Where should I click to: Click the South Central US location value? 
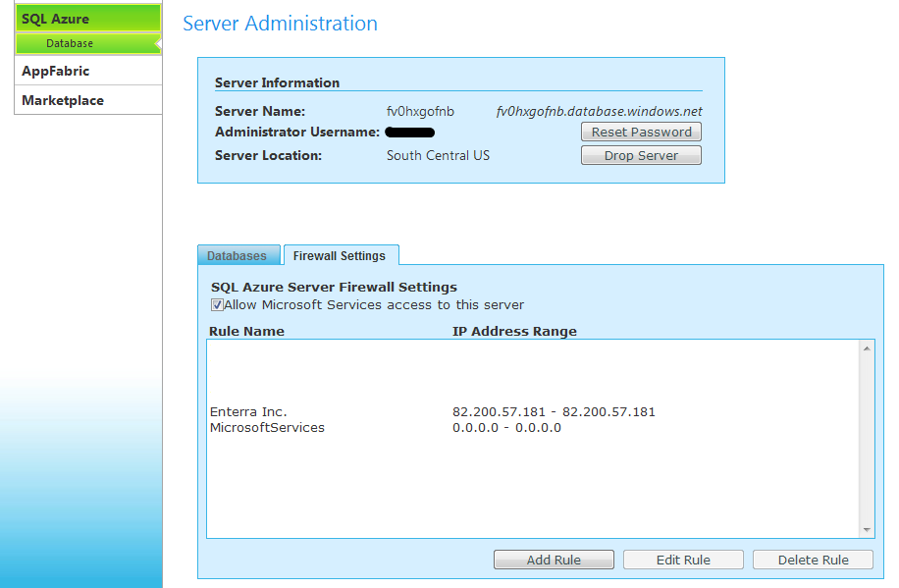click(x=438, y=155)
